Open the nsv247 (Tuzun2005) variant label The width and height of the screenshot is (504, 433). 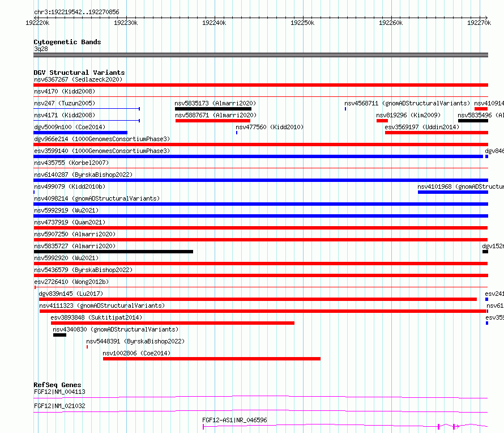click(x=65, y=103)
